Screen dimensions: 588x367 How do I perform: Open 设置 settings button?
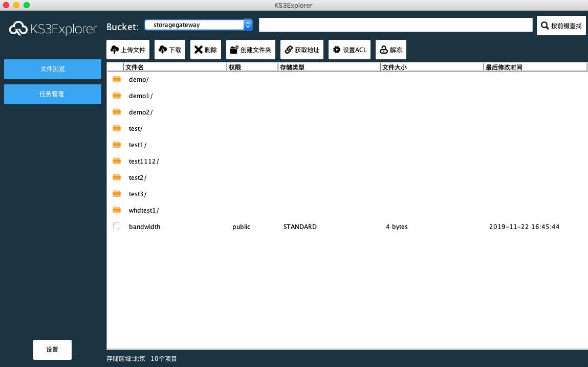(52, 350)
